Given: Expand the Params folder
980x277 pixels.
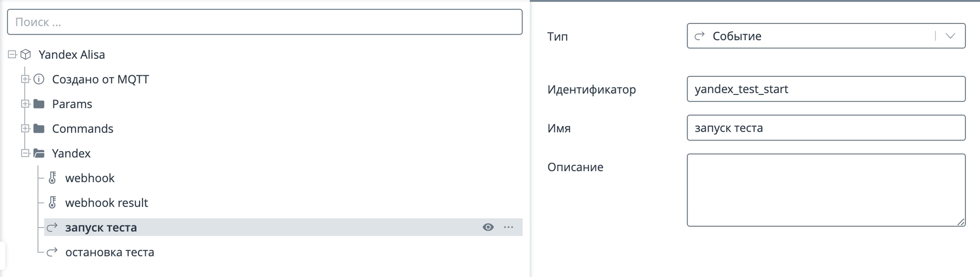Looking at the screenshot, I should pos(25,104).
